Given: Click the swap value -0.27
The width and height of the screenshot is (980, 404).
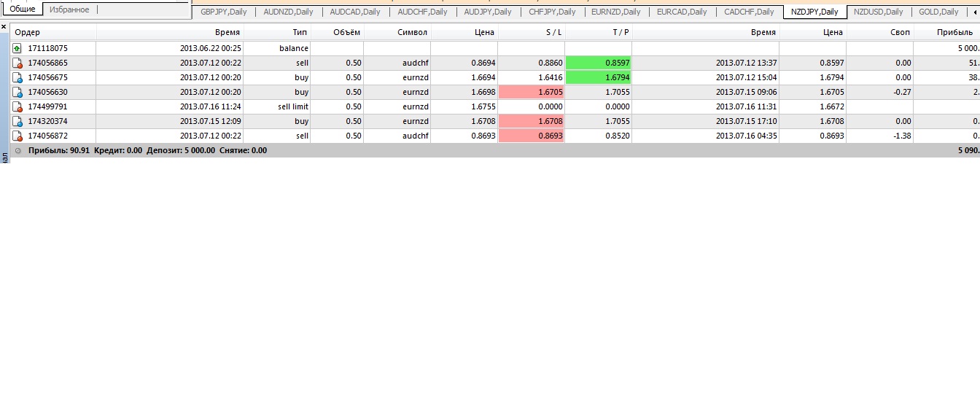Looking at the screenshot, I should (901, 92).
